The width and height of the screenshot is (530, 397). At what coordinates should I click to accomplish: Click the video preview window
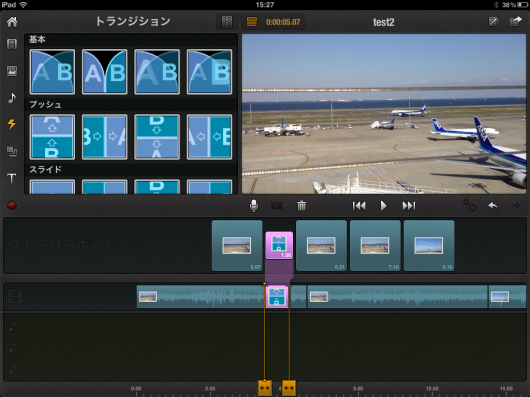[x=384, y=114]
